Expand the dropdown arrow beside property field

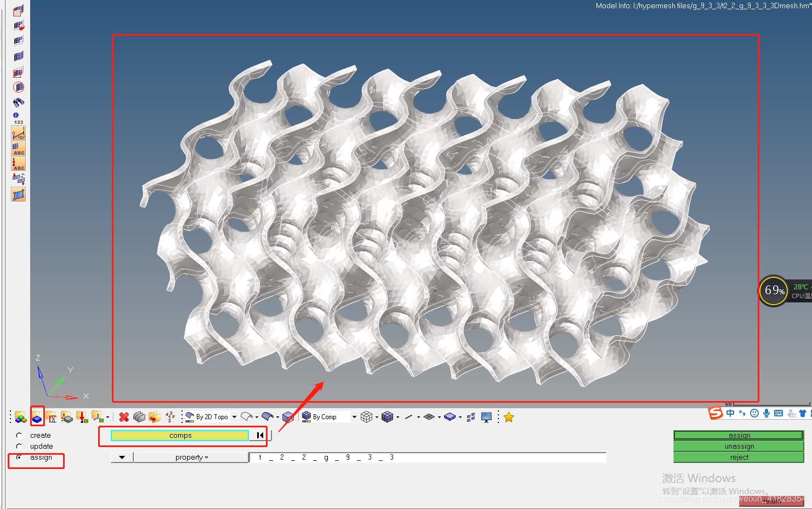point(122,457)
